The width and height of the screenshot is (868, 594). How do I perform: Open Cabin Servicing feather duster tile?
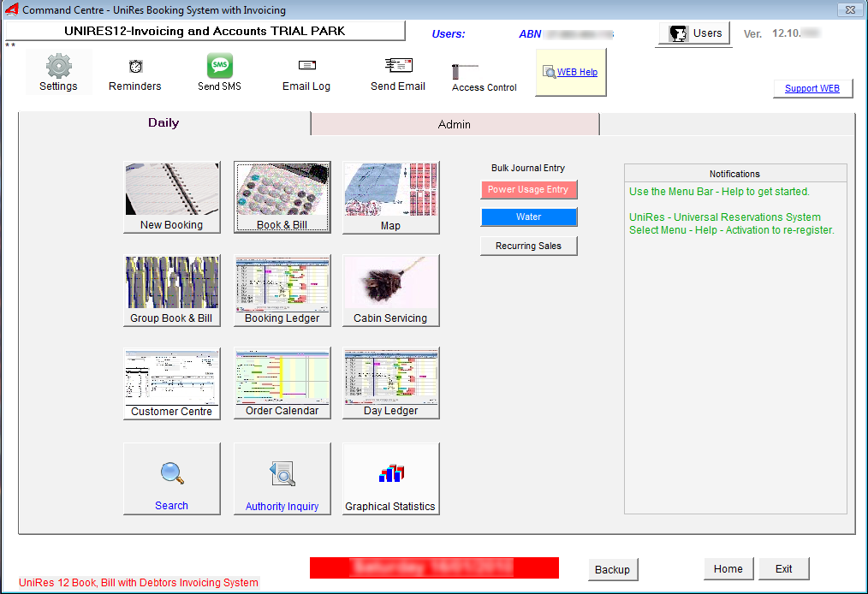point(391,291)
